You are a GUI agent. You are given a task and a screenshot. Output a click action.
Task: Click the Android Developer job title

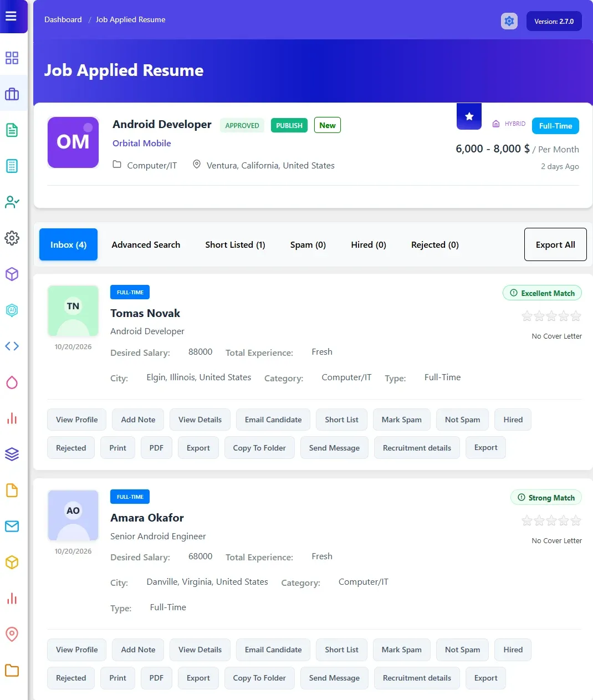coord(162,124)
